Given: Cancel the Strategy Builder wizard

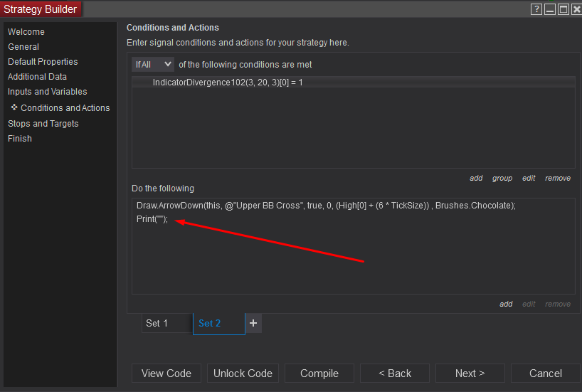Looking at the screenshot, I should 545,373.
